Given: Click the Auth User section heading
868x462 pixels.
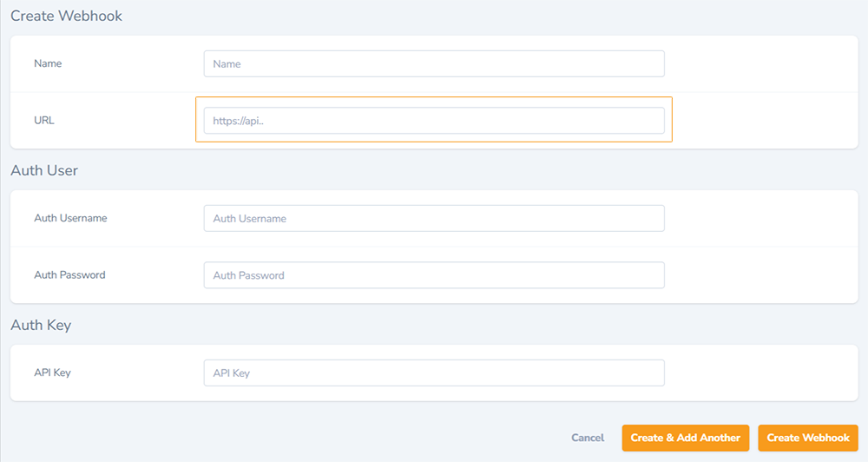Looking at the screenshot, I should (44, 170).
